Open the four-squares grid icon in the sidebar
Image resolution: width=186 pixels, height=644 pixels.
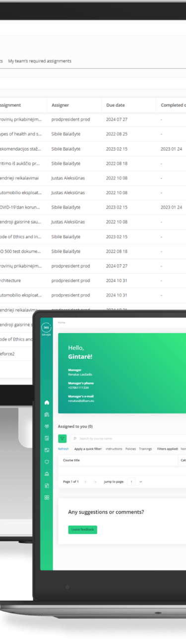[x=47, y=497]
